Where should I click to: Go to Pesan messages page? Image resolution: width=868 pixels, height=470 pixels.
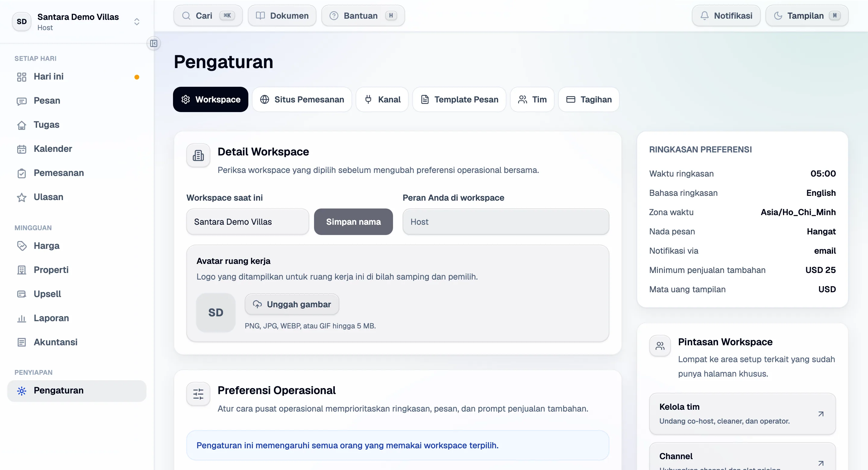pyautogui.click(x=77, y=101)
